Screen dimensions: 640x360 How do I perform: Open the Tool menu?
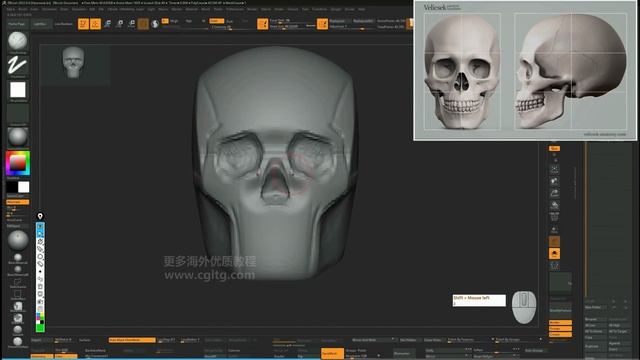pyautogui.click(x=305, y=9)
